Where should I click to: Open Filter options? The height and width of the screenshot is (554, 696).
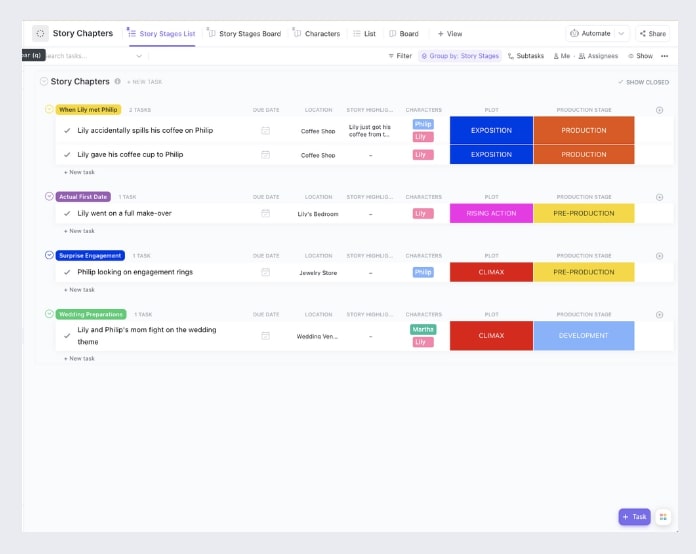click(400, 56)
